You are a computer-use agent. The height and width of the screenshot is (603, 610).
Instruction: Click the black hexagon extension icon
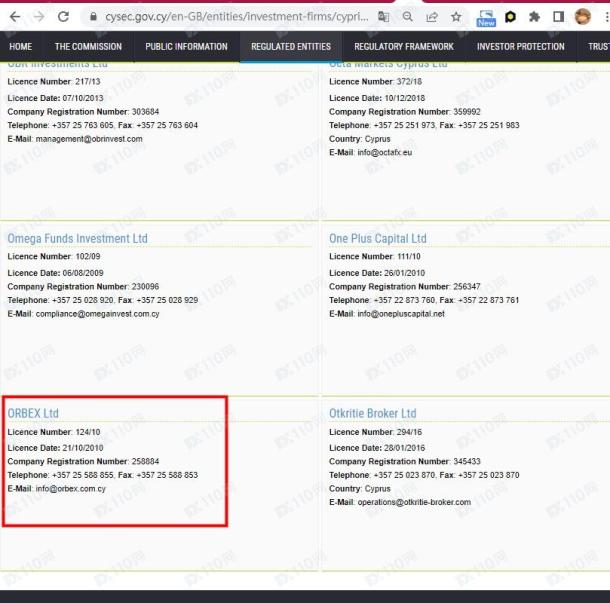[510, 17]
